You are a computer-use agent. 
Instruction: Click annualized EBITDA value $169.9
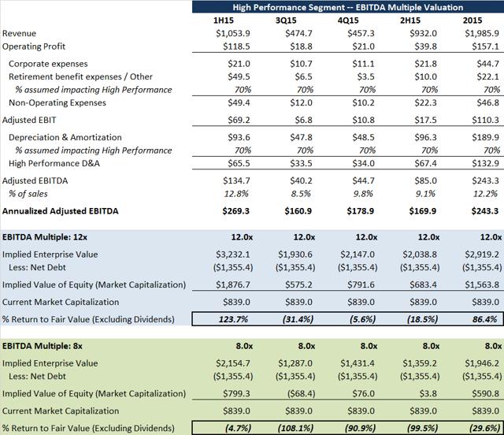coord(423,211)
